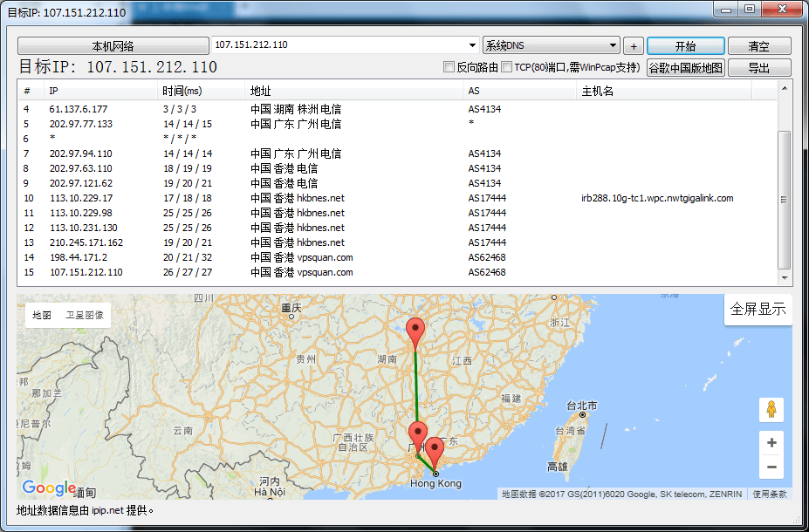Click the 全屏显示 fullscreen button
809x532 pixels.
pos(758,310)
